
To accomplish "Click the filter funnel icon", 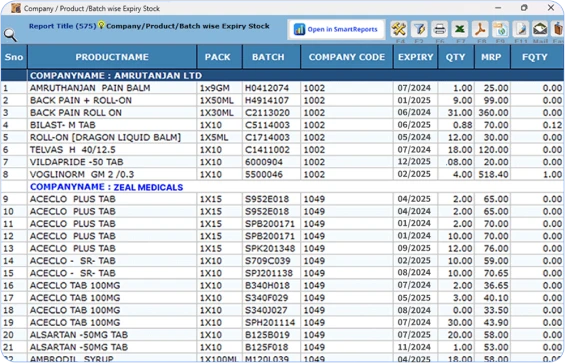I will [x=419, y=29].
